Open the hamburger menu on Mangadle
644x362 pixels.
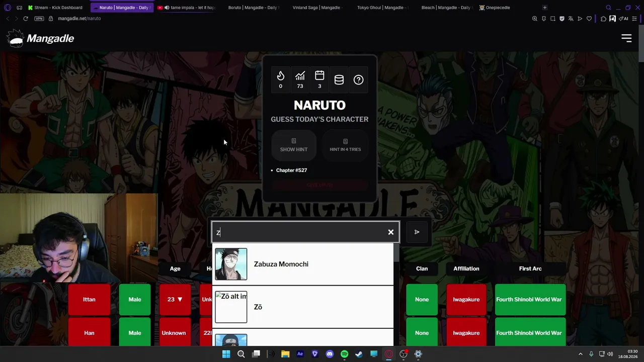626,38
